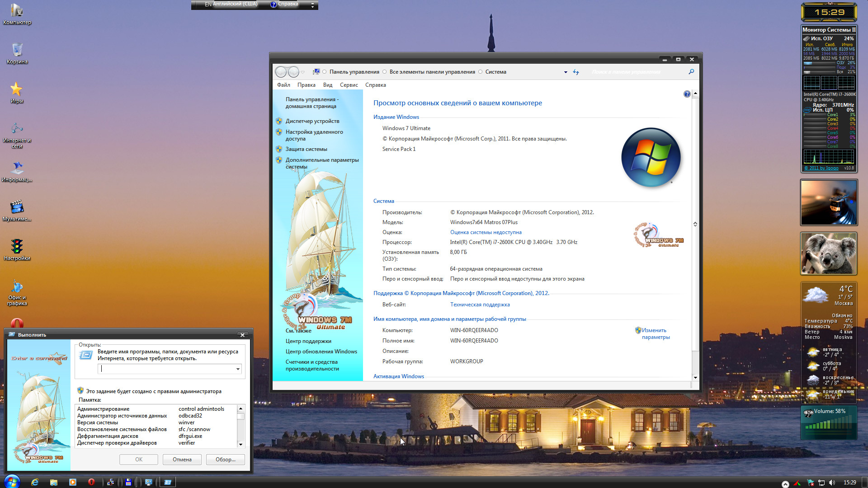Image resolution: width=868 pixels, height=488 pixels.
Task: Switch to the Run dialog taskbar button
Action: pyautogui.click(x=167, y=482)
